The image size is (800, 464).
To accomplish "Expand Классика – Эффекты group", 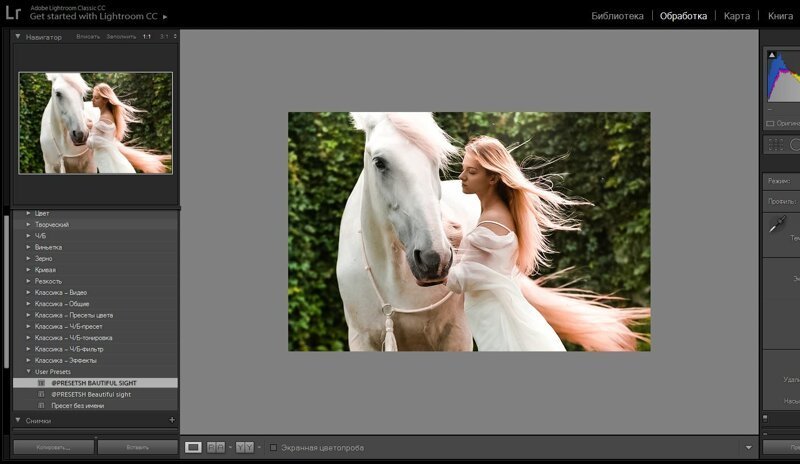I will point(29,360).
